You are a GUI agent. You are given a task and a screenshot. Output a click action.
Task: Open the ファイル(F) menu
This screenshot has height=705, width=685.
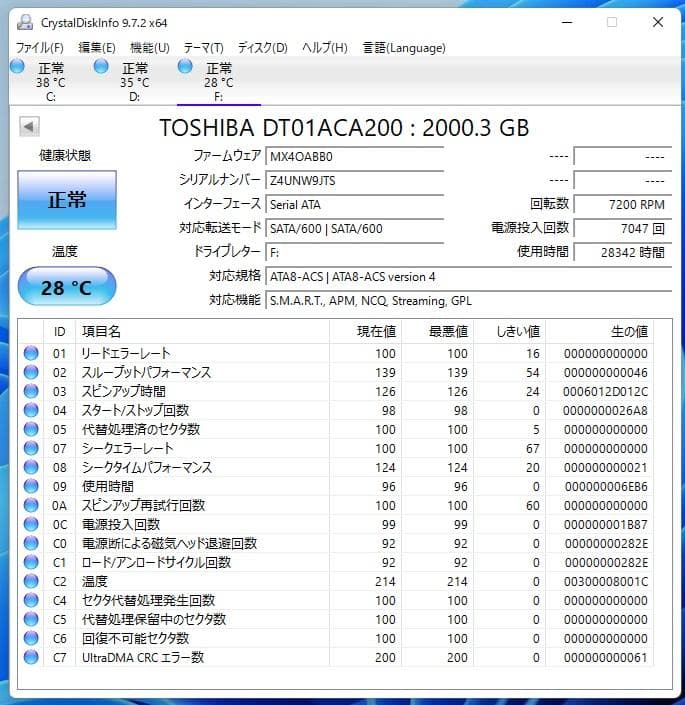click(x=40, y=48)
